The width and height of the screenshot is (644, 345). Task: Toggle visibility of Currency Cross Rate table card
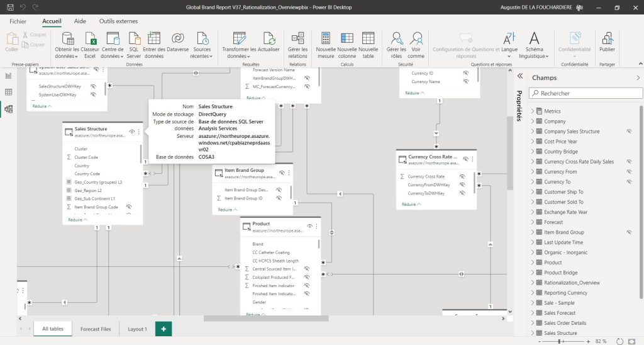465,159
